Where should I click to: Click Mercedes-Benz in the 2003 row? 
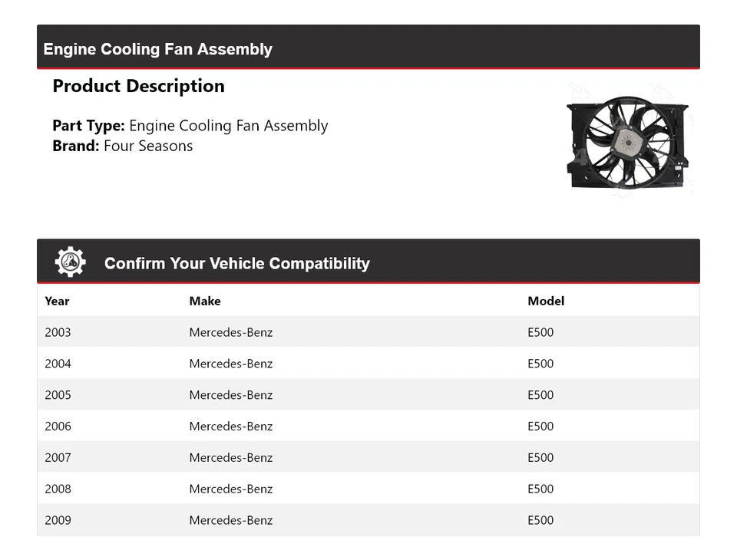231,332
